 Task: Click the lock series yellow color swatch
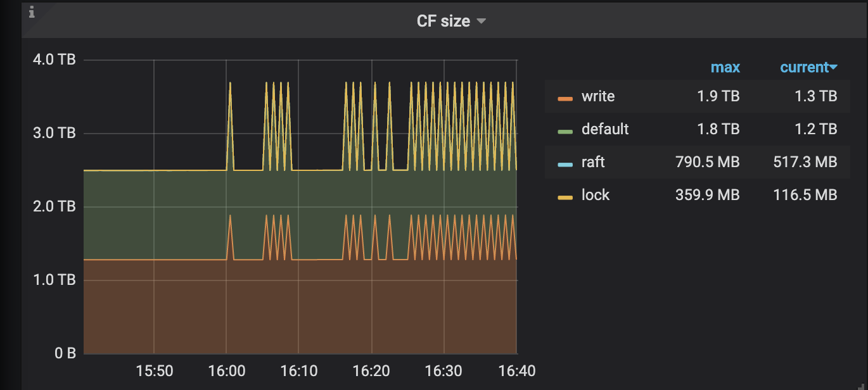pyautogui.click(x=565, y=196)
